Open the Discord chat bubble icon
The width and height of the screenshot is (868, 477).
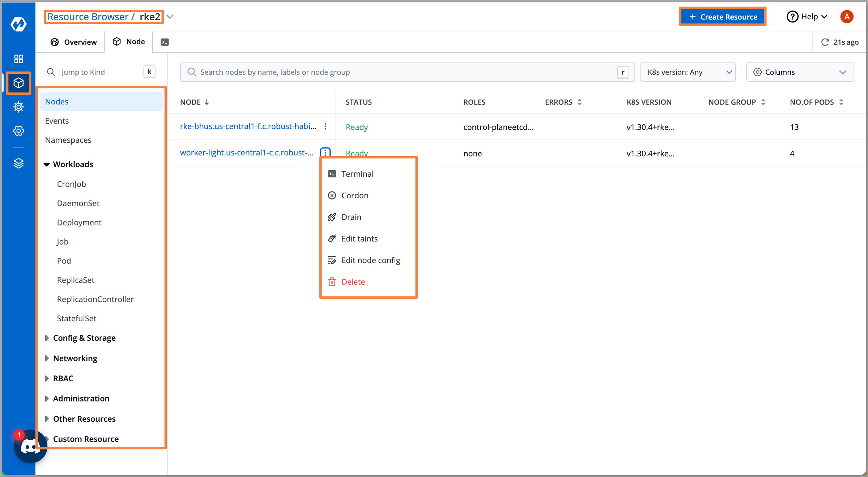(x=30, y=446)
